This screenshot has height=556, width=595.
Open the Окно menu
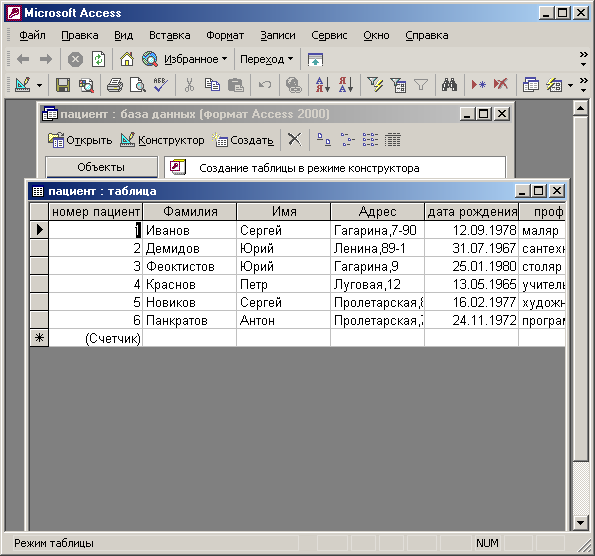pyautogui.click(x=376, y=35)
